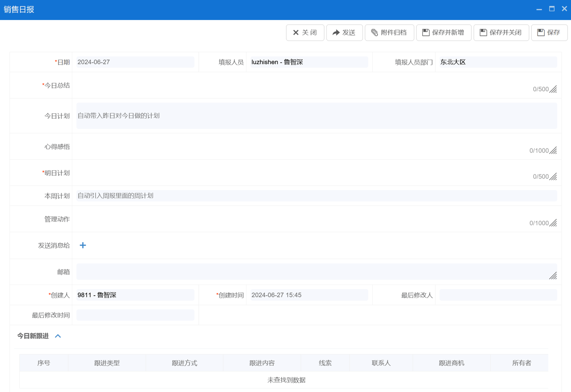
Task: Click the X icon inside the 关闭 button
Action: pyautogui.click(x=295, y=32)
